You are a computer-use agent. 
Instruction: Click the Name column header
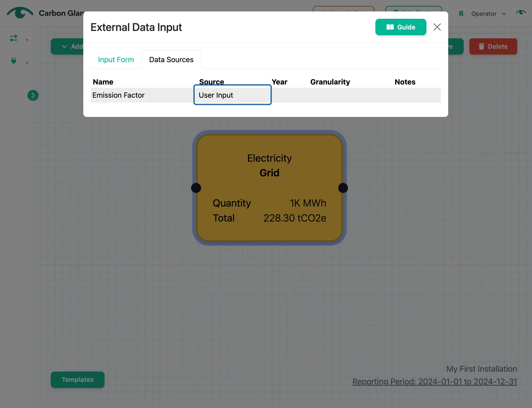point(103,82)
